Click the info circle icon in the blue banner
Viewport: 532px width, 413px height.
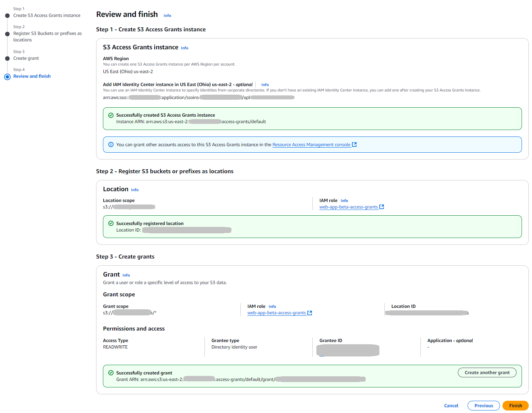click(111, 144)
